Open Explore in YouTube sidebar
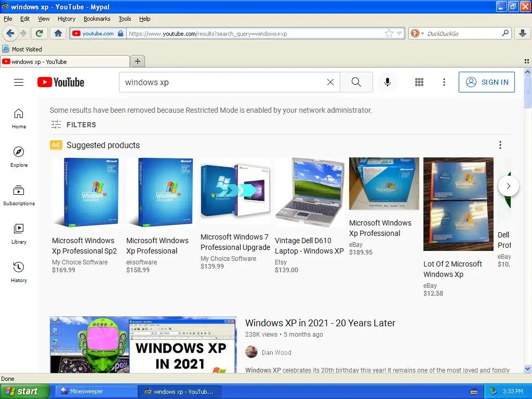Viewport: 532px width, 399px height. 19,157
